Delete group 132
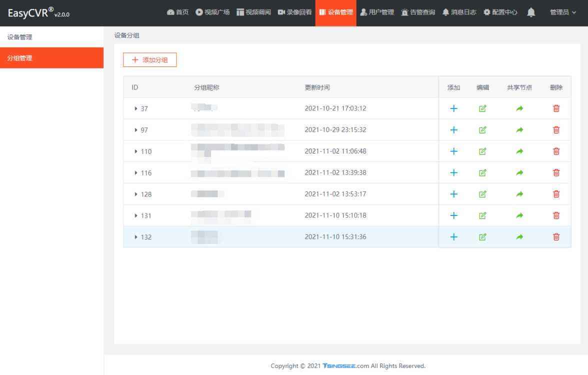 coord(556,237)
